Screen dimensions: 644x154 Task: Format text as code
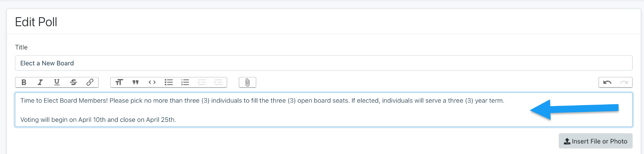[x=152, y=82]
